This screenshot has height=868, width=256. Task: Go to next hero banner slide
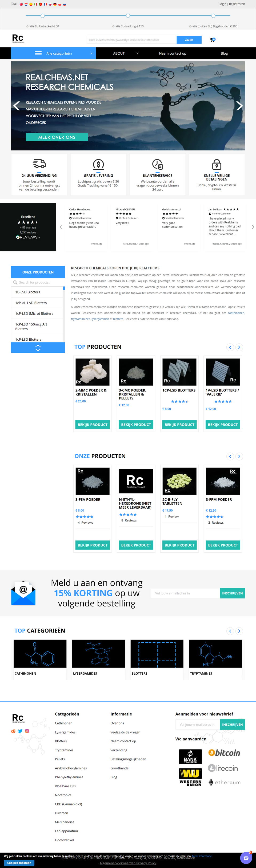pyautogui.click(x=239, y=106)
